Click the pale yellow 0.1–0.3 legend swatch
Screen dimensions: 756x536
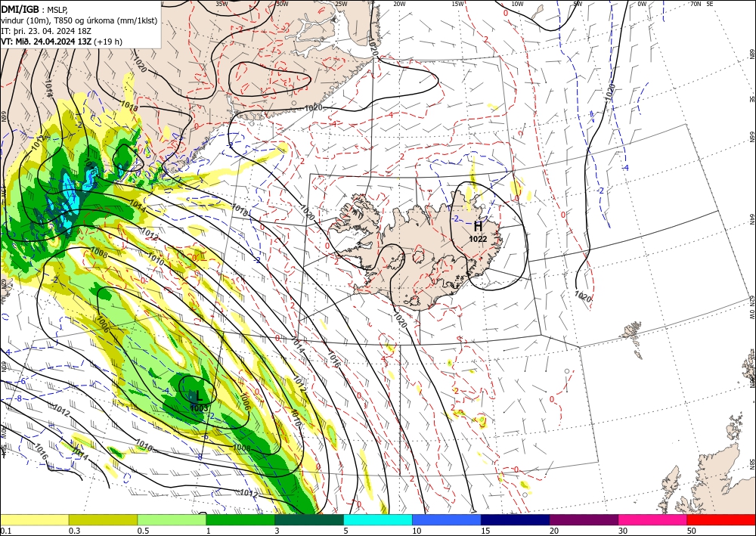click(34, 519)
